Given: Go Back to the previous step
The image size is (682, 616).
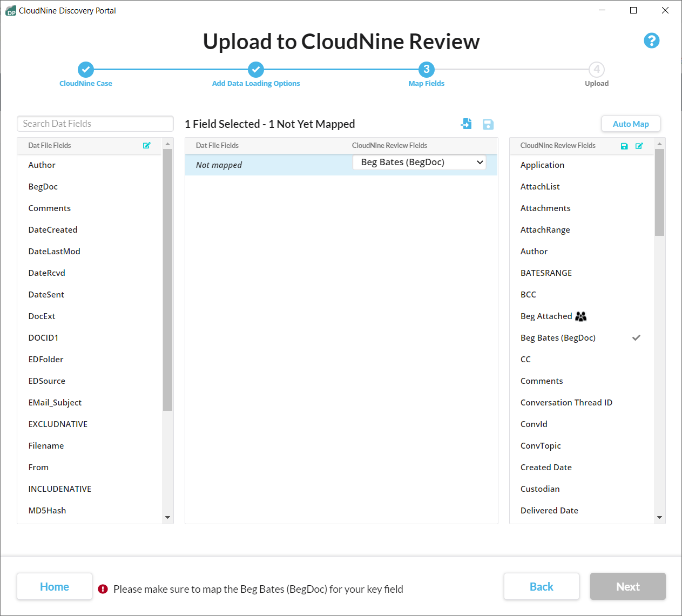Looking at the screenshot, I should 541,586.
